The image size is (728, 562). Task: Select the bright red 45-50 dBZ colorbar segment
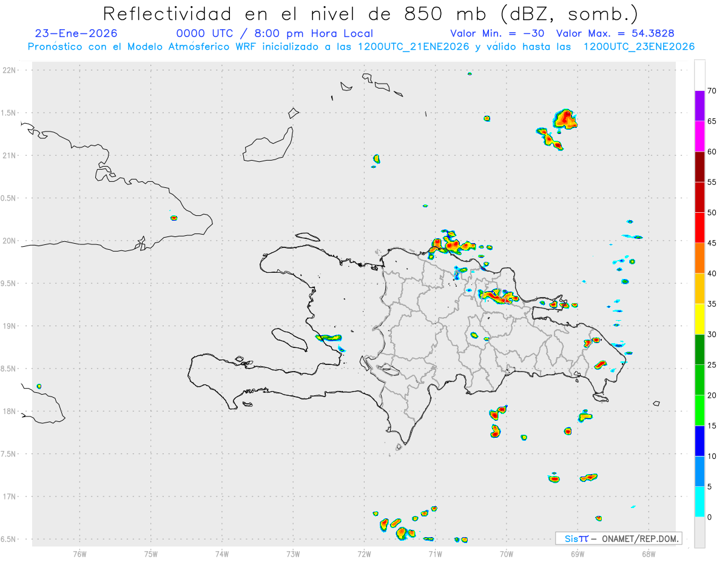tap(699, 228)
